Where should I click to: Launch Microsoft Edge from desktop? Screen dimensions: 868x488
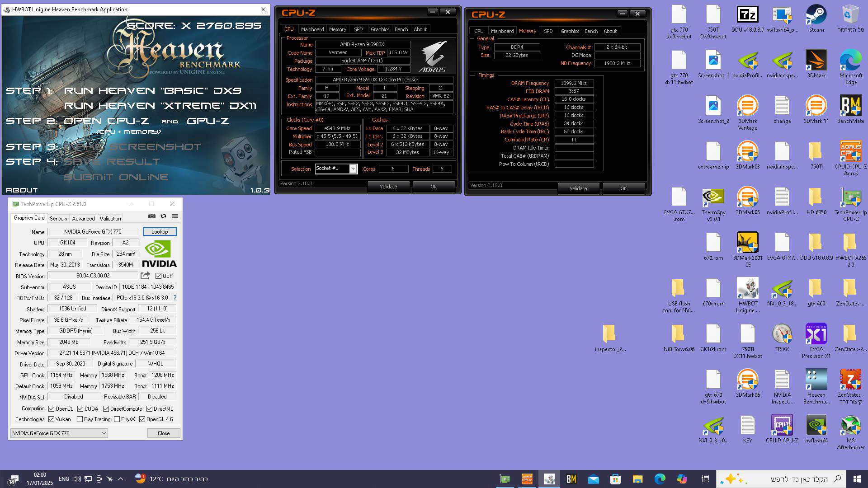pos(850,68)
